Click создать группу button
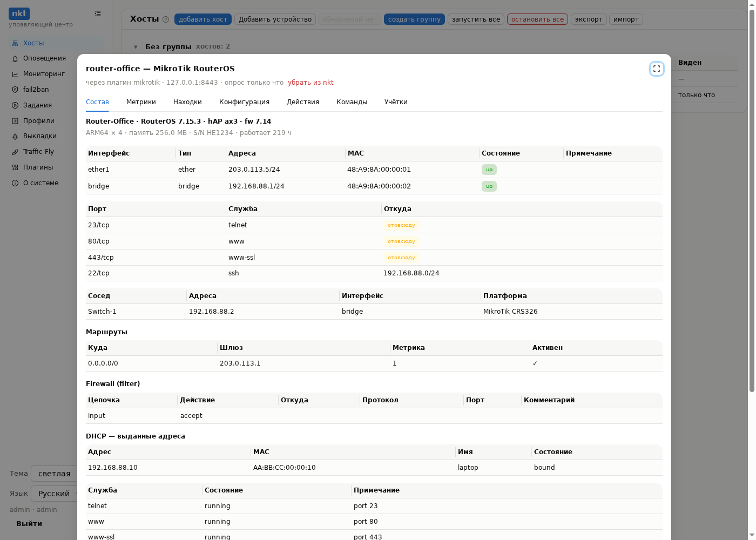This screenshot has height=540, width=756. point(414,19)
